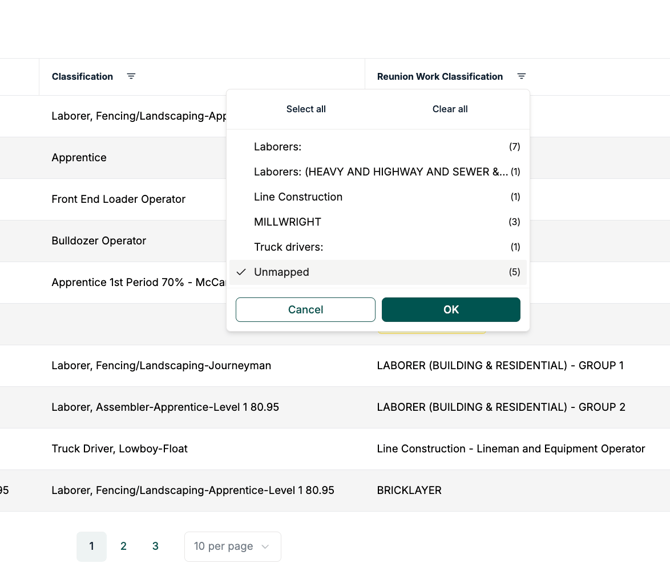Click Reunion Work Classification column header

pyautogui.click(x=440, y=76)
